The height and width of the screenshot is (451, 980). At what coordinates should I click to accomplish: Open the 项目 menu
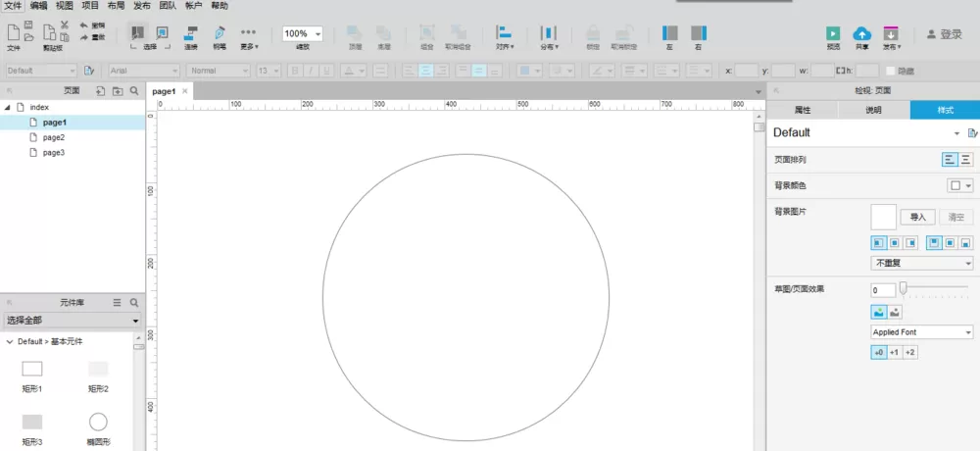[x=90, y=6]
